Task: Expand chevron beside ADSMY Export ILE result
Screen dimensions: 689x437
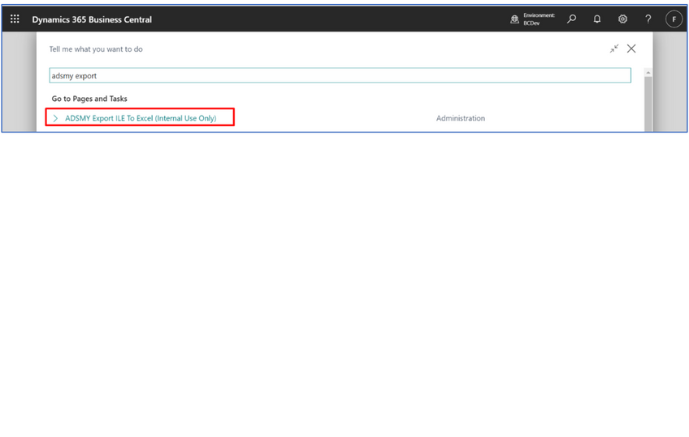Action: point(55,118)
